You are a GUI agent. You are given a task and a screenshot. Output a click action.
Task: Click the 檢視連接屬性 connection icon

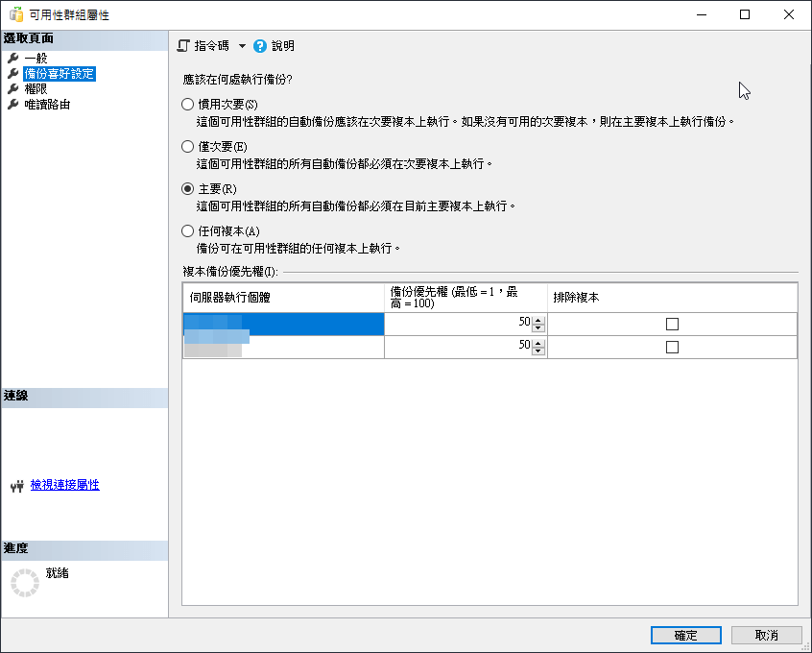(15, 486)
